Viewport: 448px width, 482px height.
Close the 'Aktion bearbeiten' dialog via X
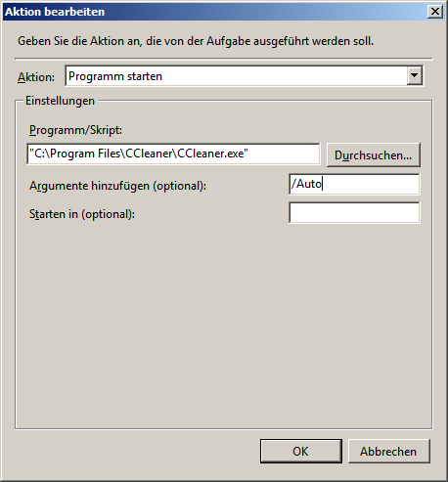(435, 12)
